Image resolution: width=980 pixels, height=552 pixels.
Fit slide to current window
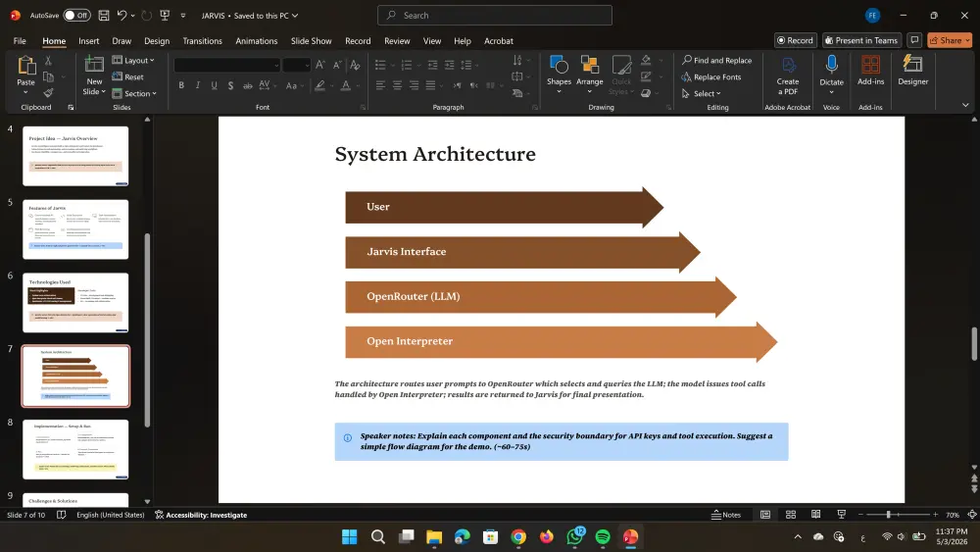click(x=972, y=515)
